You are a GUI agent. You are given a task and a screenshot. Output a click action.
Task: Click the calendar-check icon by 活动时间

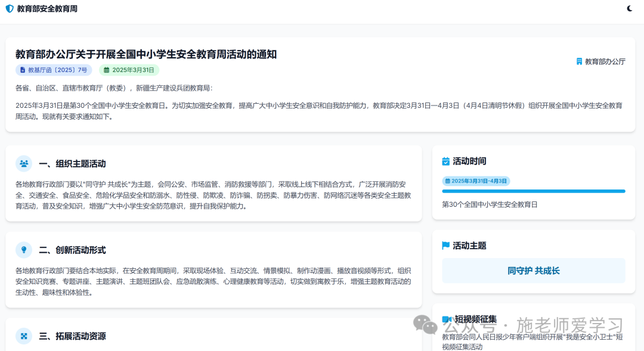(445, 161)
